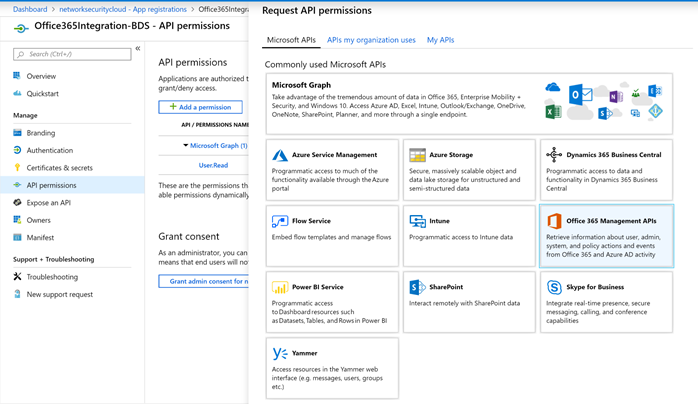Click the search magnifier icon in sidebar
Image resolution: width=698 pixels, height=404 pixels.
20,54
